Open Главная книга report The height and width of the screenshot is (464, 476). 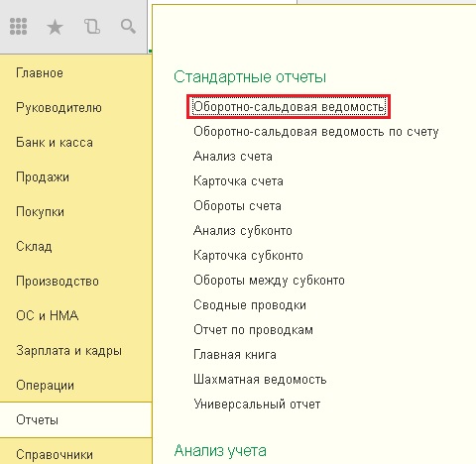pos(235,355)
